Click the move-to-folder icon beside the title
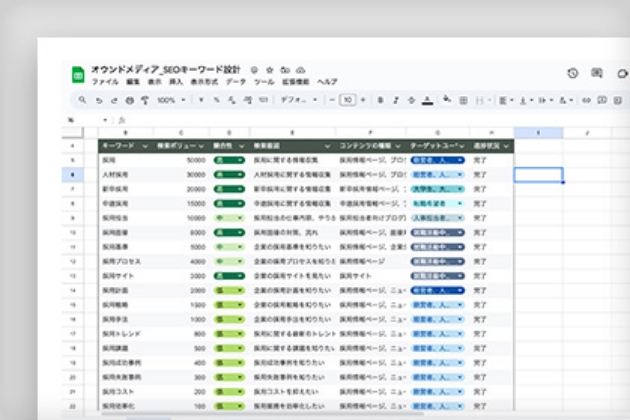The width and height of the screenshot is (630, 420). 285,70
